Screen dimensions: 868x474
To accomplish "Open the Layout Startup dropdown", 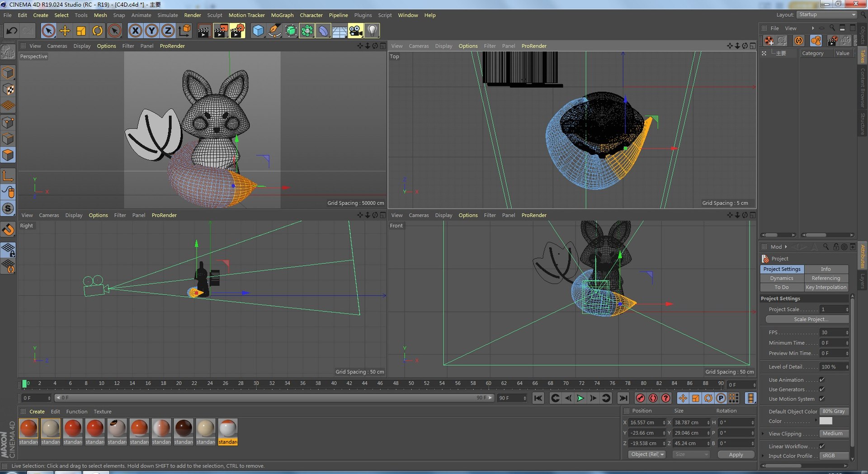I will point(827,14).
